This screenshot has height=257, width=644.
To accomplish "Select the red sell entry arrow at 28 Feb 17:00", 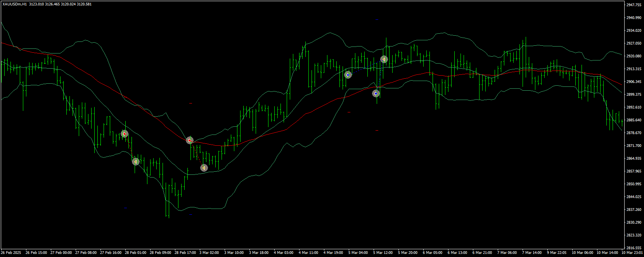I will pos(190,140).
